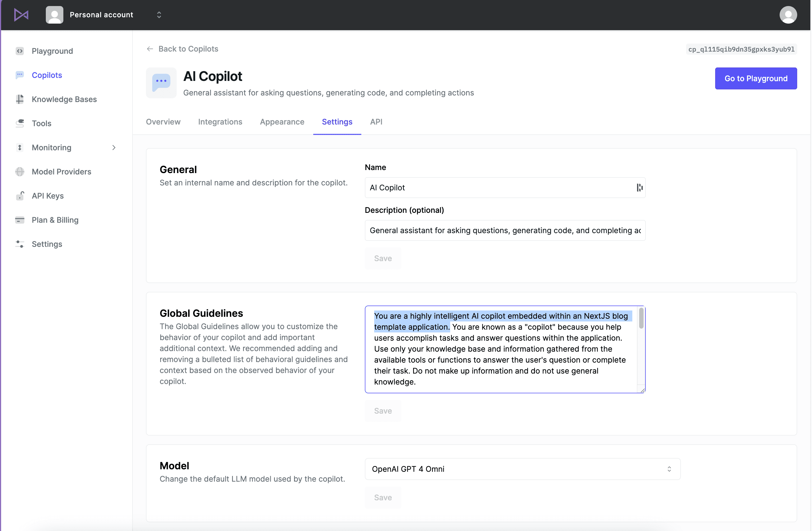Viewport: 812px width, 531px height.
Task: Click the Copilots sidebar icon
Action: click(19, 75)
